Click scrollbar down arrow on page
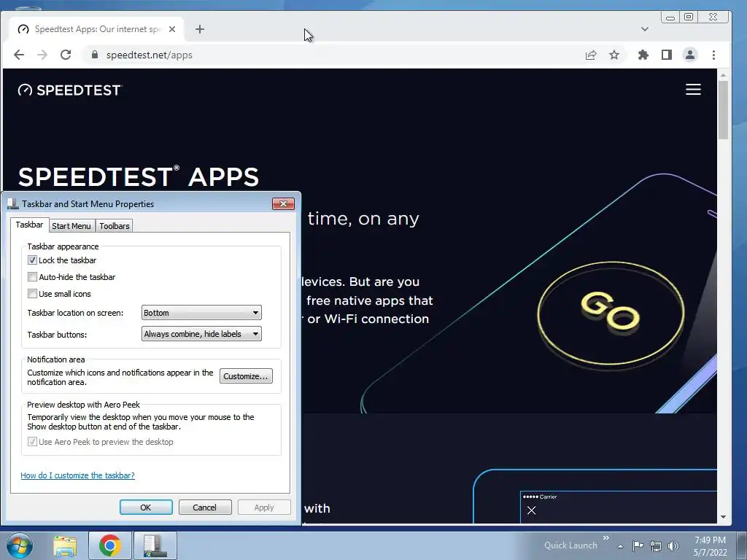The width and height of the screenshot is (747, 560). click(723, 517)
